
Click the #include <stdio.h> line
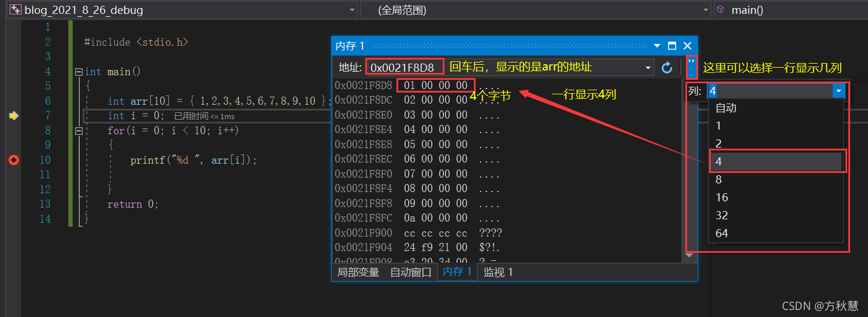136,42
